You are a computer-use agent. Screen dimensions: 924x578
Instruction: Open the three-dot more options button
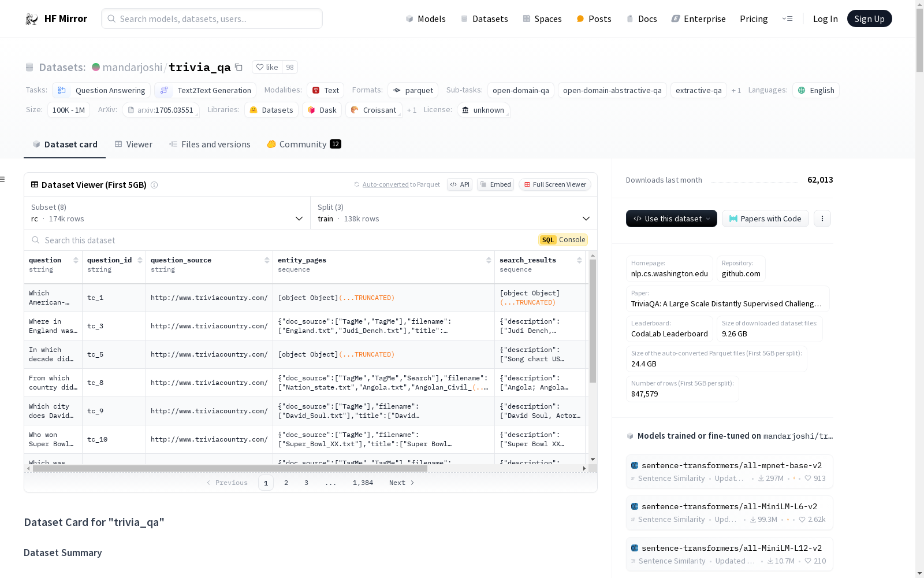pos(822,218)
